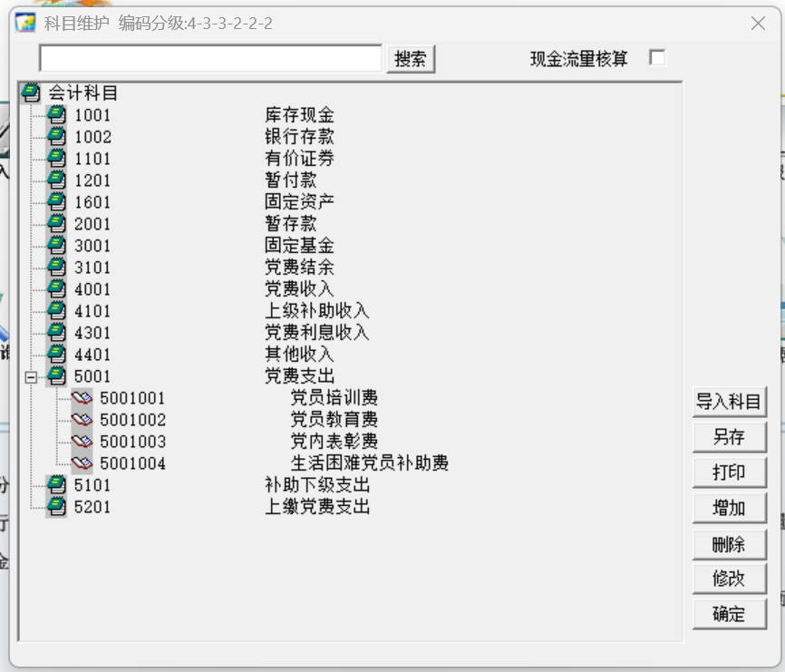Click the 确定 confirm button
The height and width of the screenshot is (672, 785).
click(x=729, y=614)
